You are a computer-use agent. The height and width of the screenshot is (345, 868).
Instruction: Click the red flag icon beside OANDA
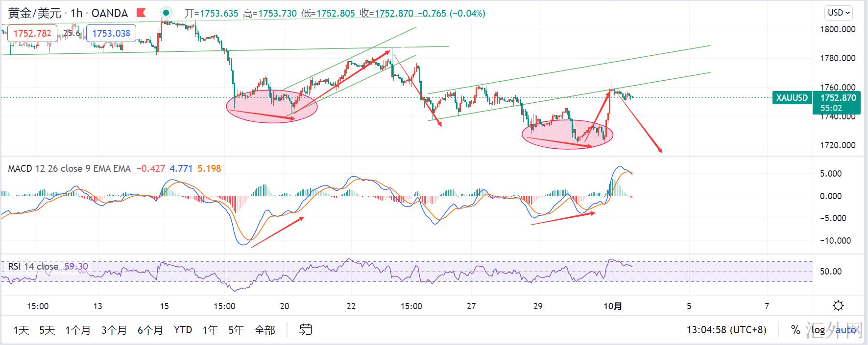coord(141,13)
